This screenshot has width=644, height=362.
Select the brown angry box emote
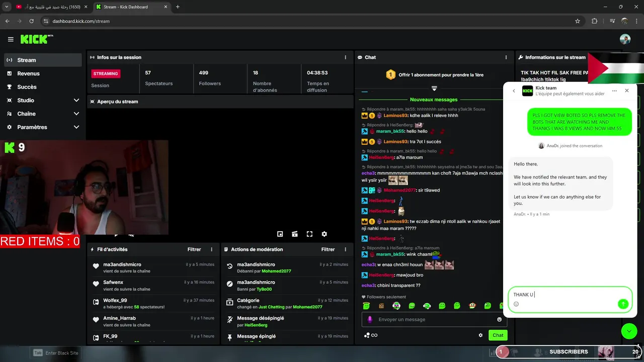point(381,306)
